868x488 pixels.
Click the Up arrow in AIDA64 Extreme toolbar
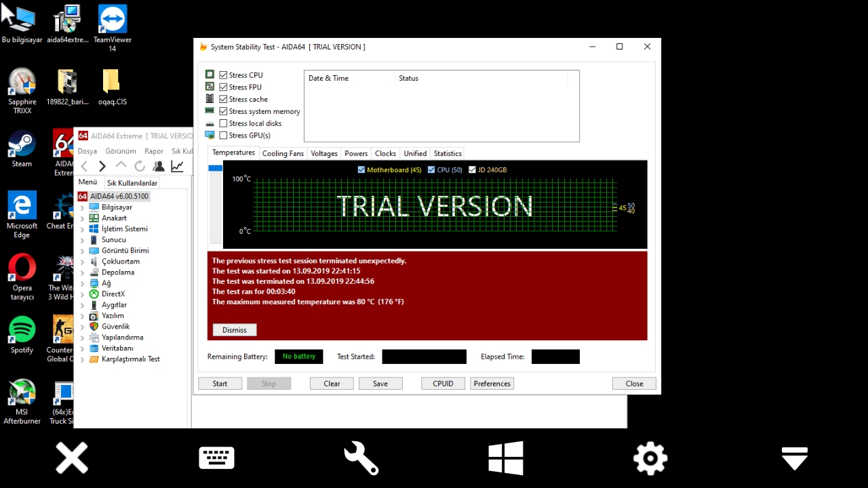point(121,166)
